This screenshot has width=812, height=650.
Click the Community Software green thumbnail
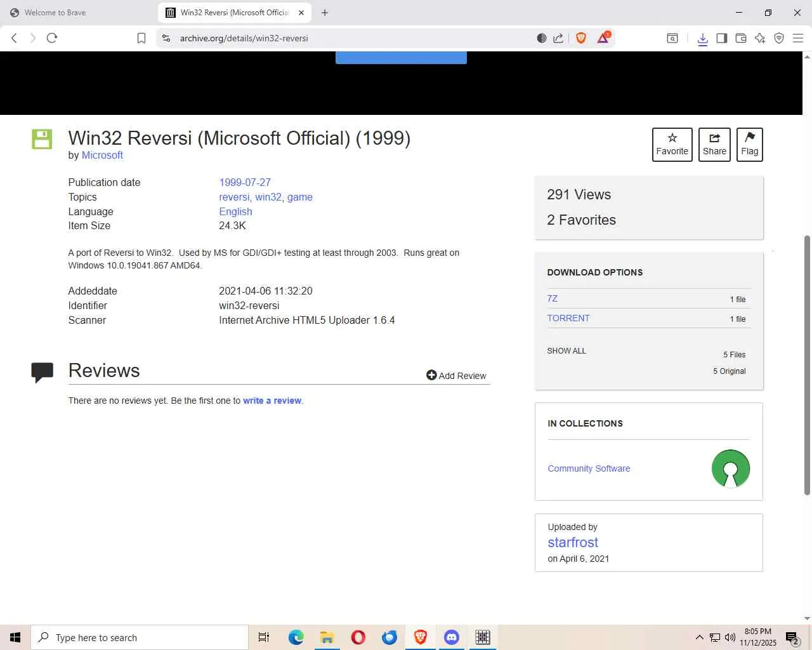pyautogui.click(x=731, y=468)
